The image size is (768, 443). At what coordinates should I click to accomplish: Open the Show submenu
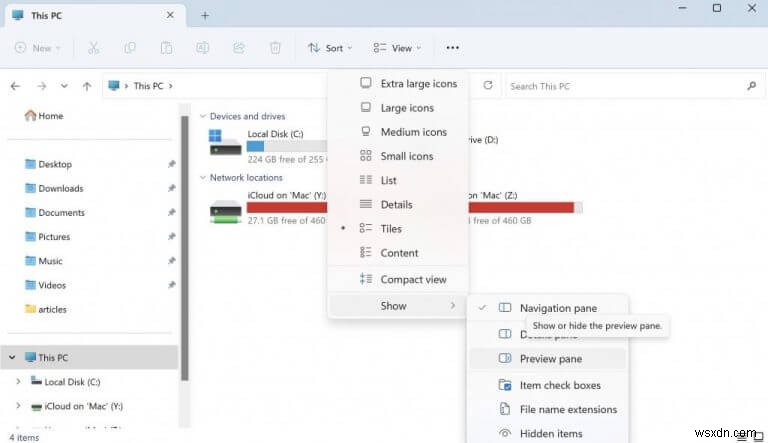pos(398,306)
